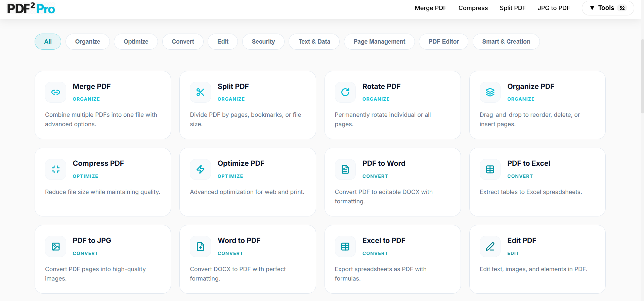Select the Merge PDF link icon
Viewport: 644px width, 301px height.
pyautogui.click(x=55, y=92)
